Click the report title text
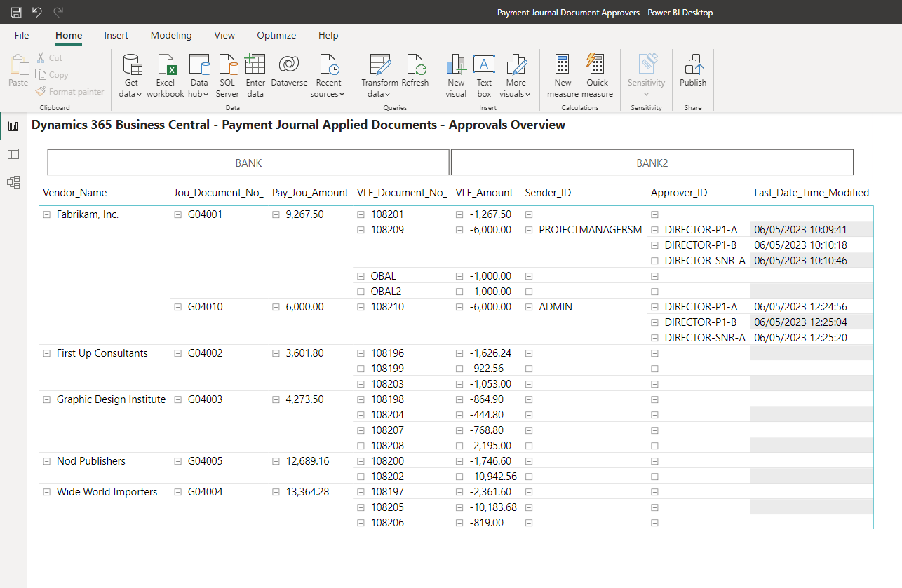The width and height of the screenshot is (902, 588). click(x=298, y=125)
